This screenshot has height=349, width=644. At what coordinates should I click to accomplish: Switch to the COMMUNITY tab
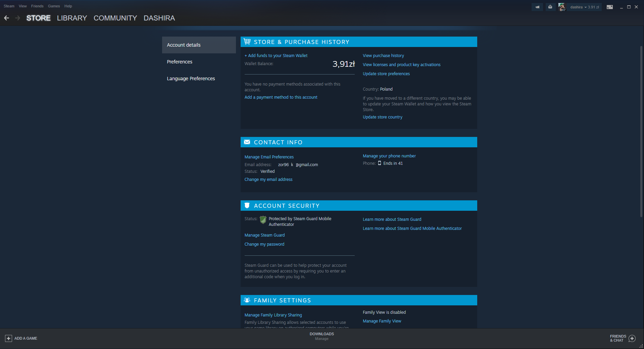(x=115, y=18)
